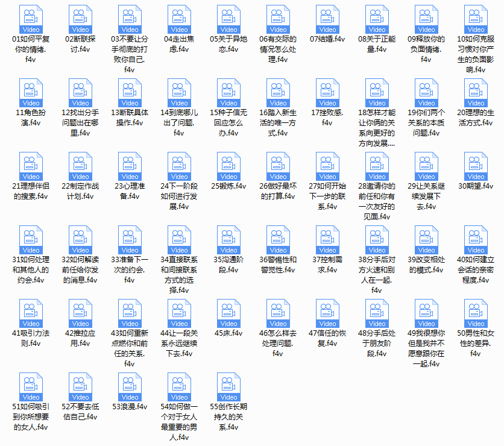Click the file name label 13断联具体操作.f4v
504x446 pixels.
(x=130, y=118)
